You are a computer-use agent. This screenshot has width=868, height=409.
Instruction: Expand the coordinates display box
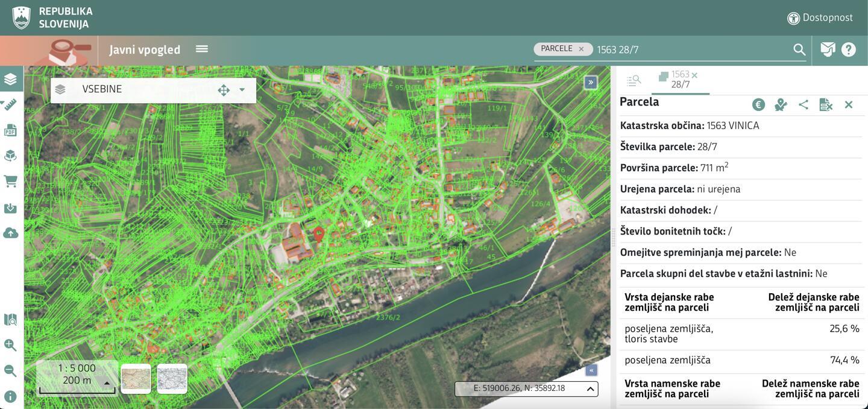coord(591,389)
